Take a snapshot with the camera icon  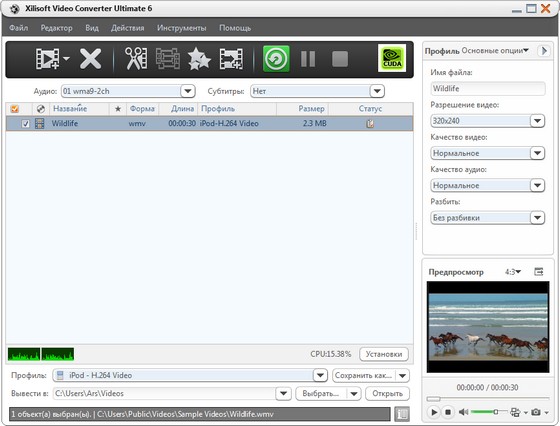coord(536,412)
